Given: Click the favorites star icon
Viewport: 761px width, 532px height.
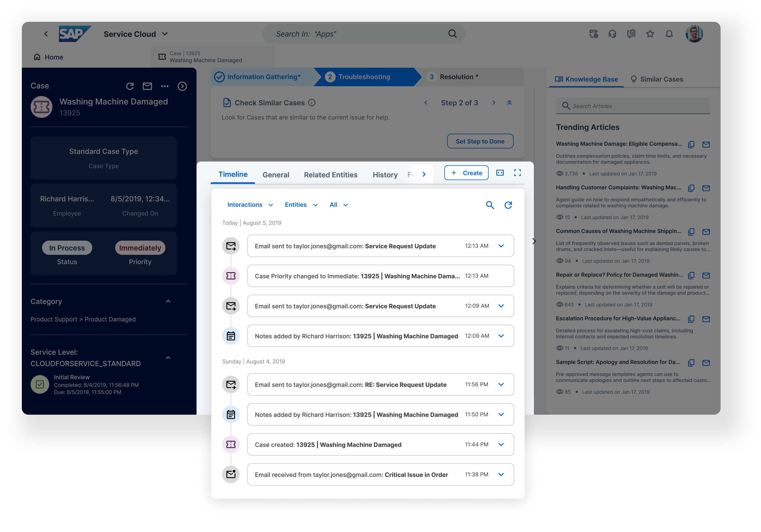Looking at the screenshot, I should 650,34.
